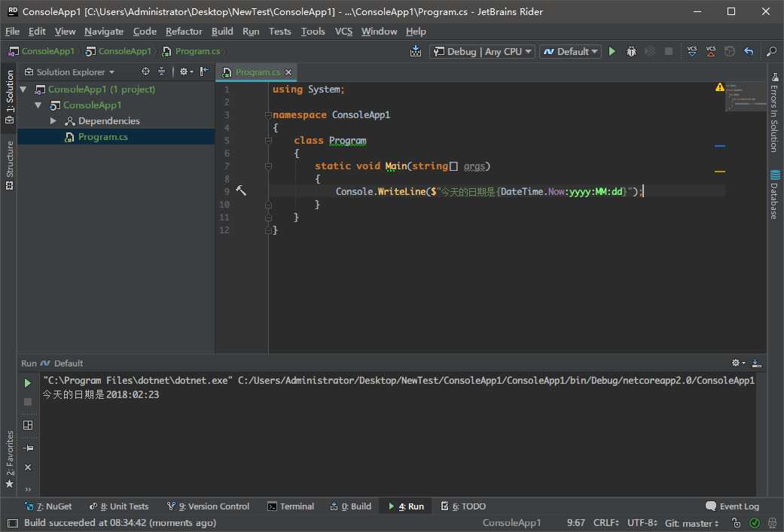Click the UTF-8 encoding status entry
This screenshot has width=784, height=532.
pos(642,523)
